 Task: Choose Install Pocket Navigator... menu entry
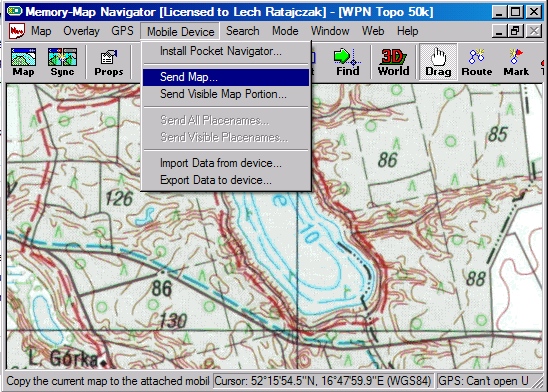(x=226, y=51)
